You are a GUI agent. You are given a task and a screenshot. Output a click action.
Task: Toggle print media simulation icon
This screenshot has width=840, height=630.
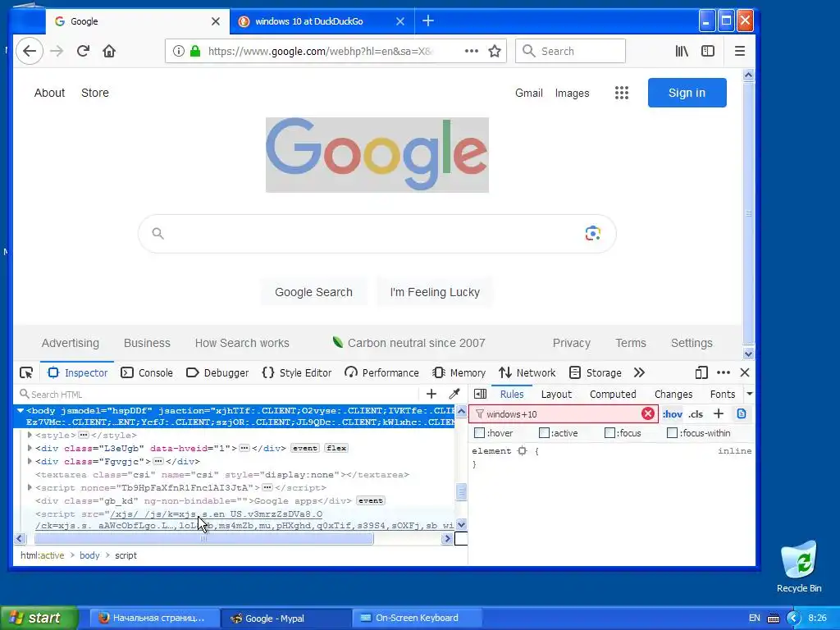tap(742, 413)
